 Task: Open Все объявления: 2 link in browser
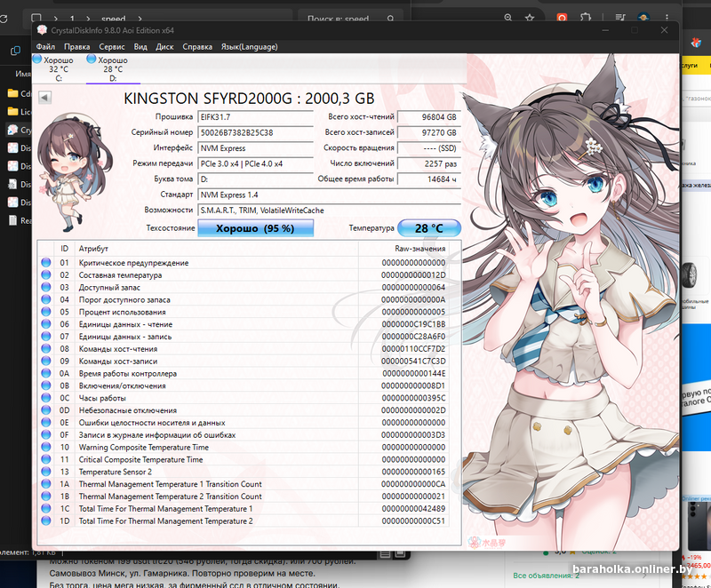pos(546,576)
